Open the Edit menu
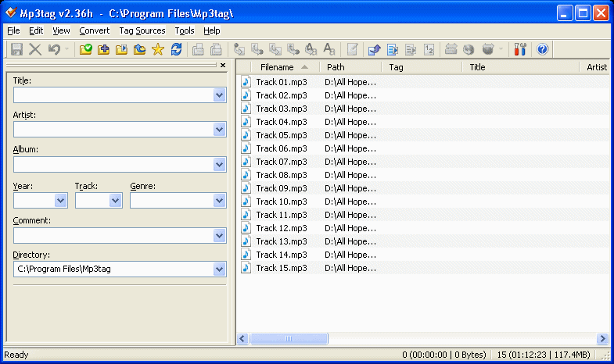Viewport: 614px width, 364px height. click(36, 30)
